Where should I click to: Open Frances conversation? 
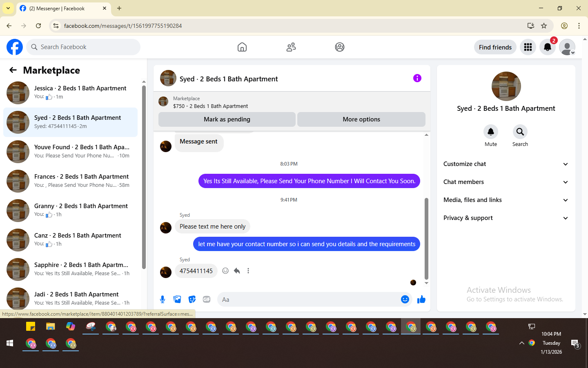tap(70, 181)
